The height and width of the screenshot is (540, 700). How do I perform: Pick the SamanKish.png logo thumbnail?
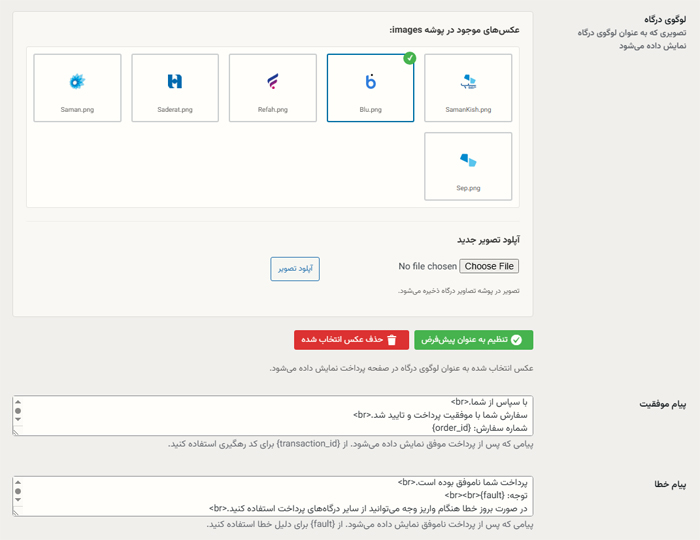[468, 88]
